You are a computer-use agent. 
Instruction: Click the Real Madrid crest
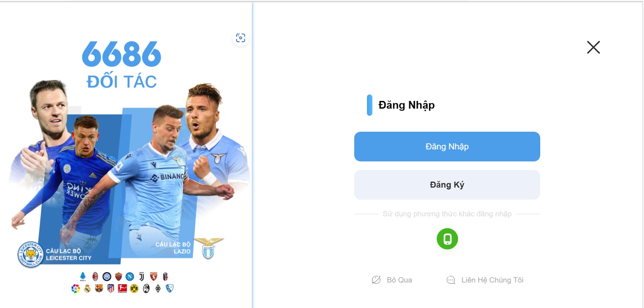87,288
